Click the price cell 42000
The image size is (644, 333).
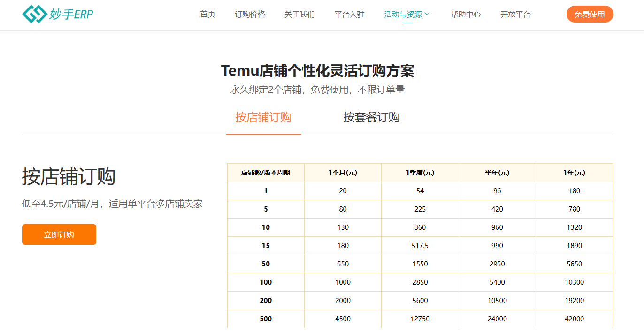575,319
